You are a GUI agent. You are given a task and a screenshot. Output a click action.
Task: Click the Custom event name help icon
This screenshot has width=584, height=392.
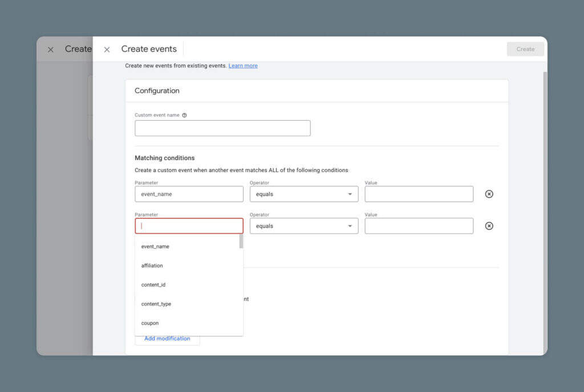click(184, 115)
